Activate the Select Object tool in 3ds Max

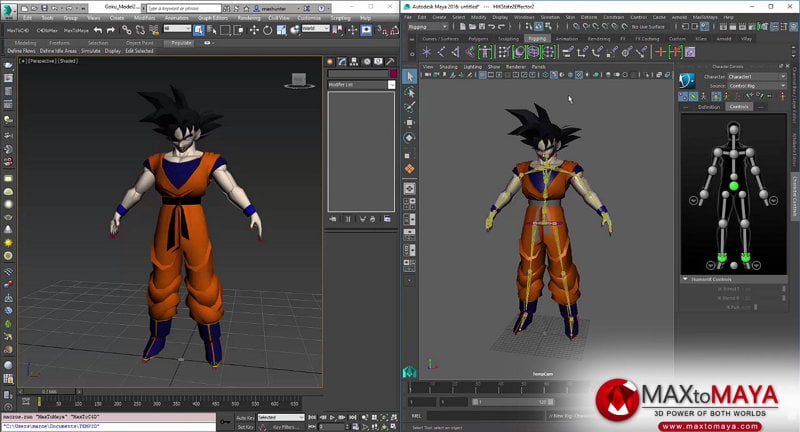[199, 30]
